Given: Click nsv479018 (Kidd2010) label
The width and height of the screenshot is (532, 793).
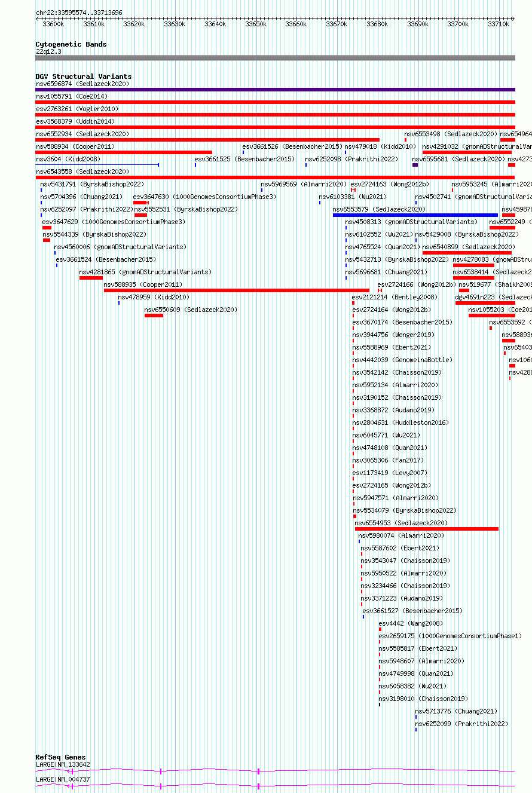Looking at the screenshot, I should coord(380,146).
